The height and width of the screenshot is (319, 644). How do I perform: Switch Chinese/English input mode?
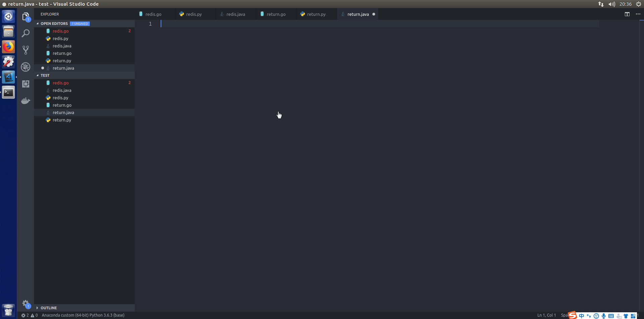click(x=581, y=316)
